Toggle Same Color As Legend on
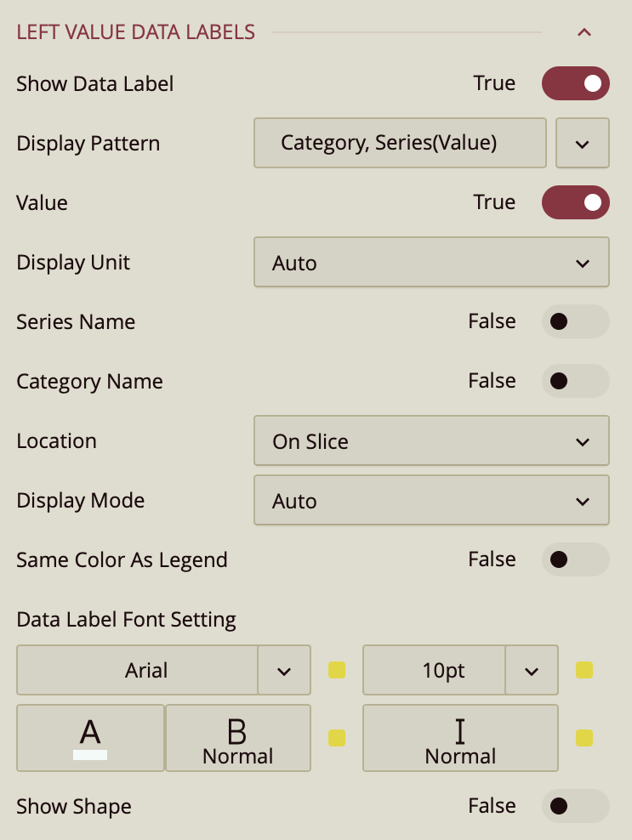The image size is (632, 840). tap(576, 559)
